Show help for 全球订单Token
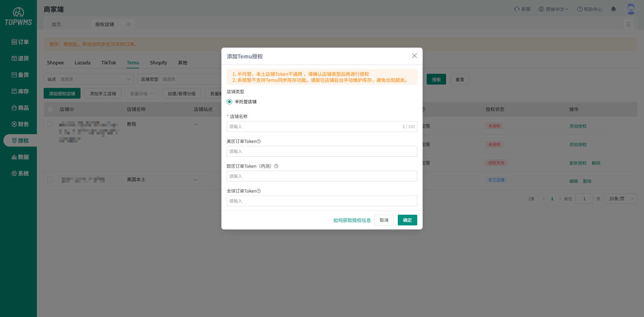The image size is (644, 317). coord(259,191)
